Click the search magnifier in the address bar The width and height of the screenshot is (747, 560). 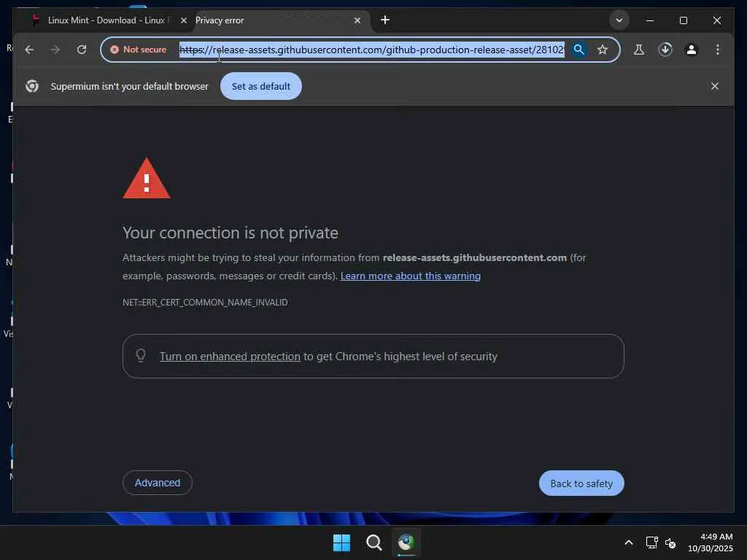[x=578, y=50]
